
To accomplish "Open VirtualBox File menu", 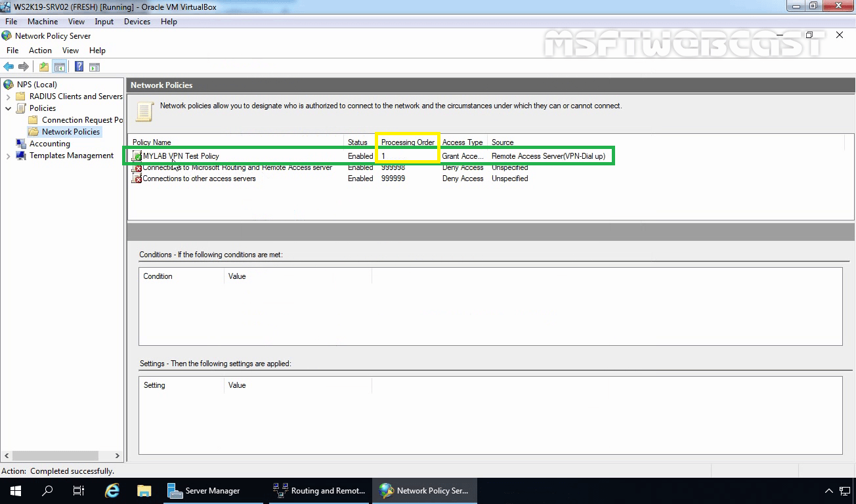I will pyautogui.click(x=11, y=22).
